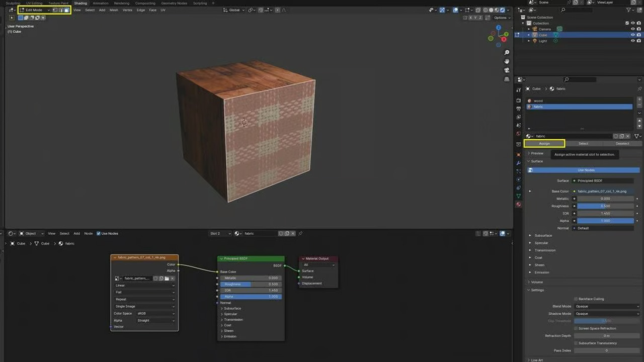Switch to the Rendering workspace tab
This screenshot has height=362, width=644.
[x=121, y=3]
